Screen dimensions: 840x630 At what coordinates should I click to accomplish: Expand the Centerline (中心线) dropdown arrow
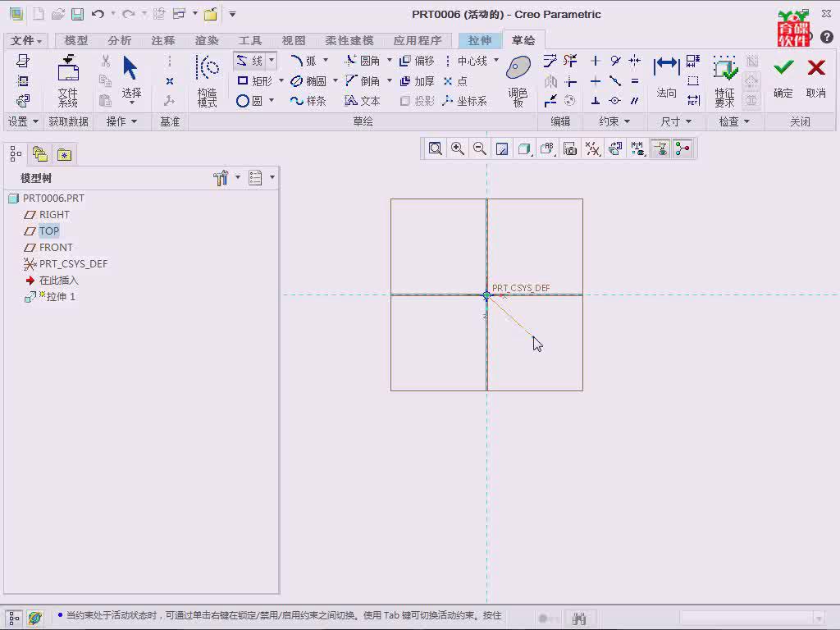click(496, 61)
